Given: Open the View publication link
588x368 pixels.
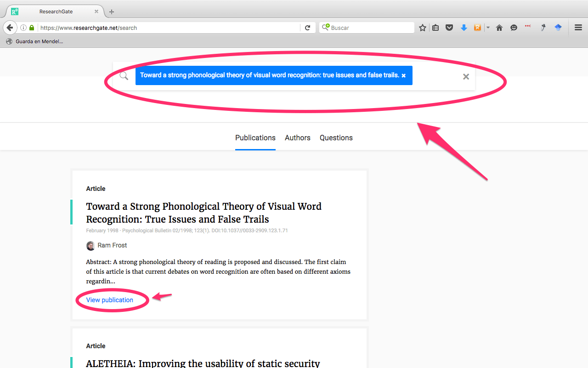Looking at the screenshot, I should [x=110, y=300].
